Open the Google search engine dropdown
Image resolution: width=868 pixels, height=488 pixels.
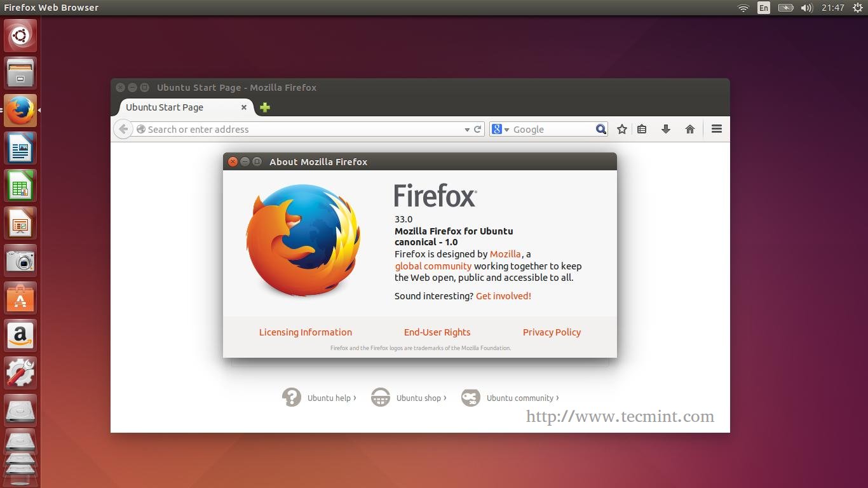pos(501,129)
